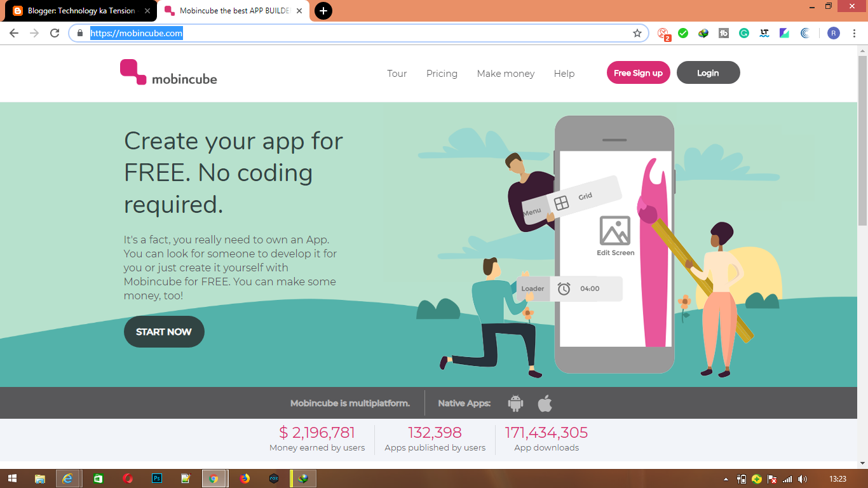Click the Loader clock icon on phone
Viewport: 868px width, 488px height.
click(x=564, y=288)
